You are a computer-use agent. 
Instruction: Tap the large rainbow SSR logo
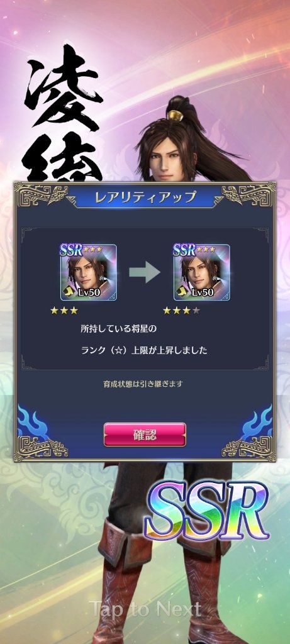pyautogui.click(x=208, y=512)
